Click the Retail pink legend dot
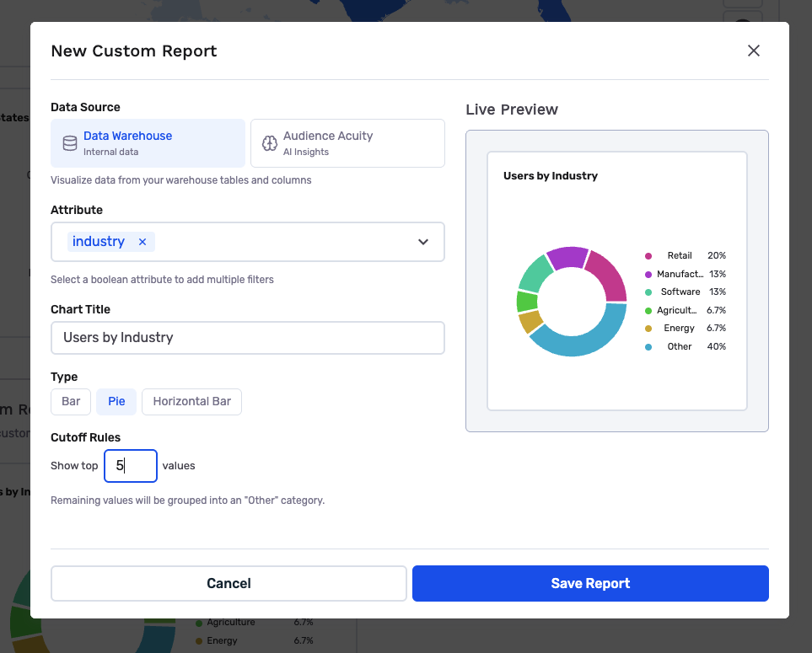This screenshot has height=653, width=812. (x=648, y=256)
